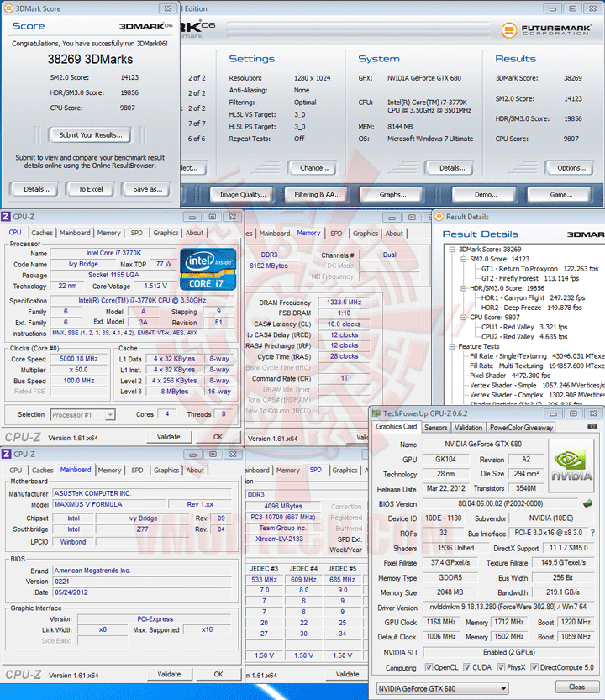Click the Change... settings button
Image resolution: width=605 pixels, height=700 pixels.
314,168
